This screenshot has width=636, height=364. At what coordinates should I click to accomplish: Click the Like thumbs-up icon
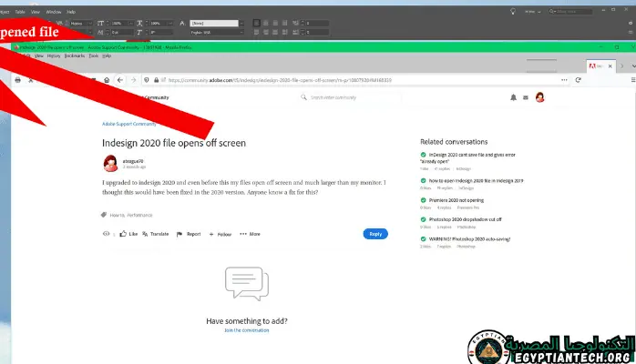coord(122,234)
